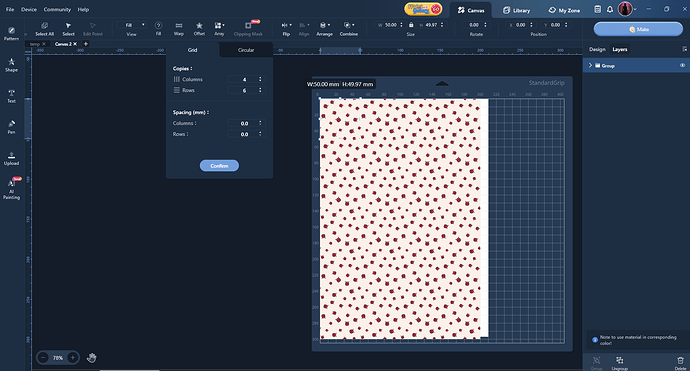Open the File menu

point(10,9)
